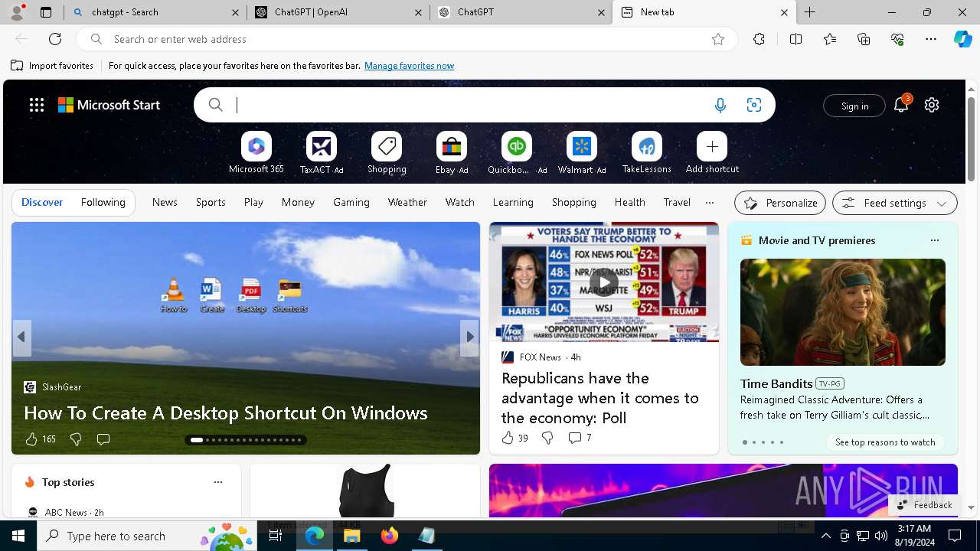Open the notifications bell
Viewport: 980px width, 551px height.
click(x=901, y=106)
